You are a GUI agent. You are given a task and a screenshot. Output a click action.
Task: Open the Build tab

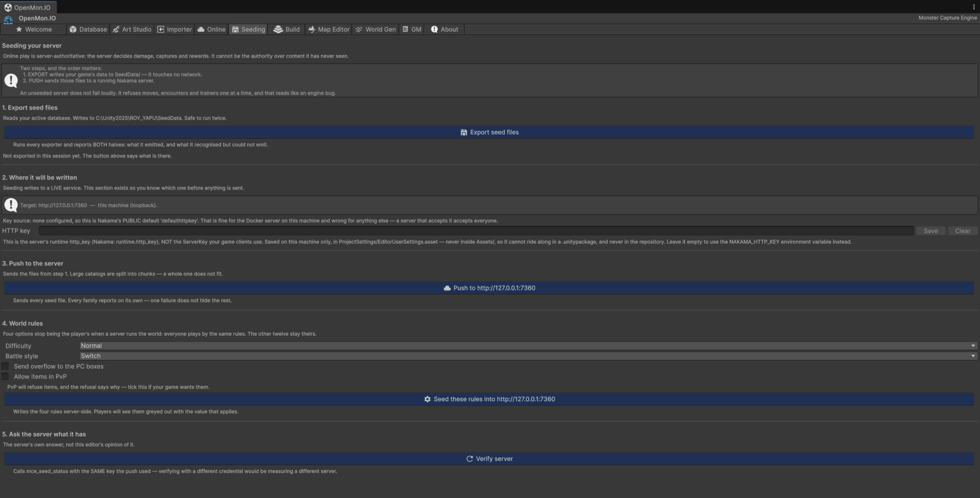click(287, 30)
